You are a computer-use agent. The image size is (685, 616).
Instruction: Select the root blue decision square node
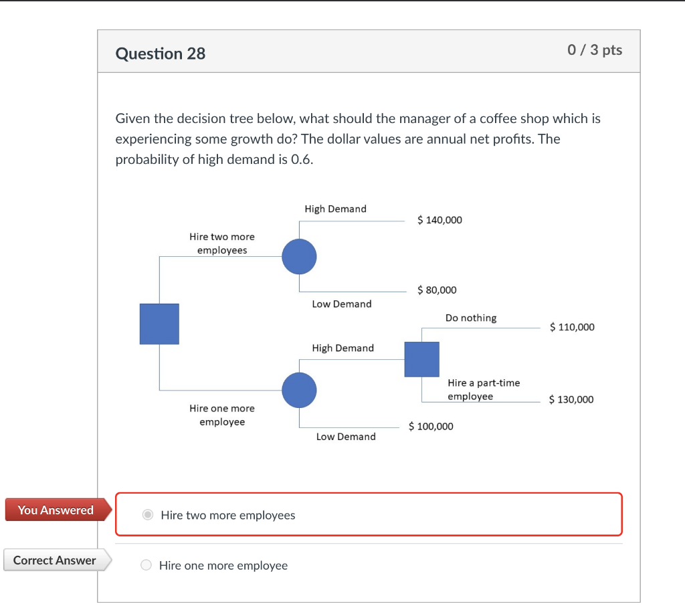(159, 324)
